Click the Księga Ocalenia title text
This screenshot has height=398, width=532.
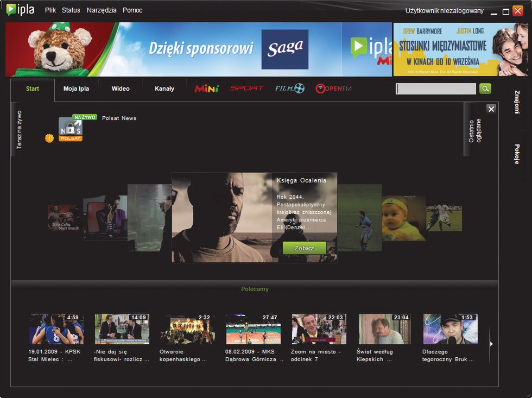tap(301, 180)
